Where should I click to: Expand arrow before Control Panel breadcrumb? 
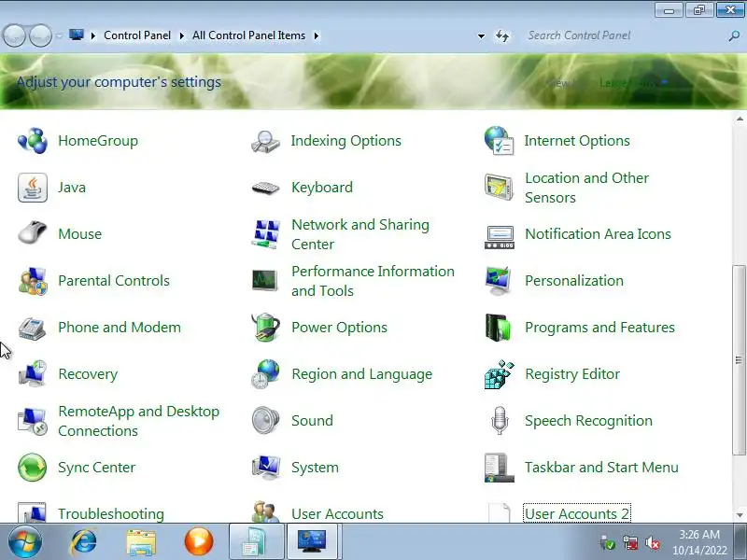92,35
